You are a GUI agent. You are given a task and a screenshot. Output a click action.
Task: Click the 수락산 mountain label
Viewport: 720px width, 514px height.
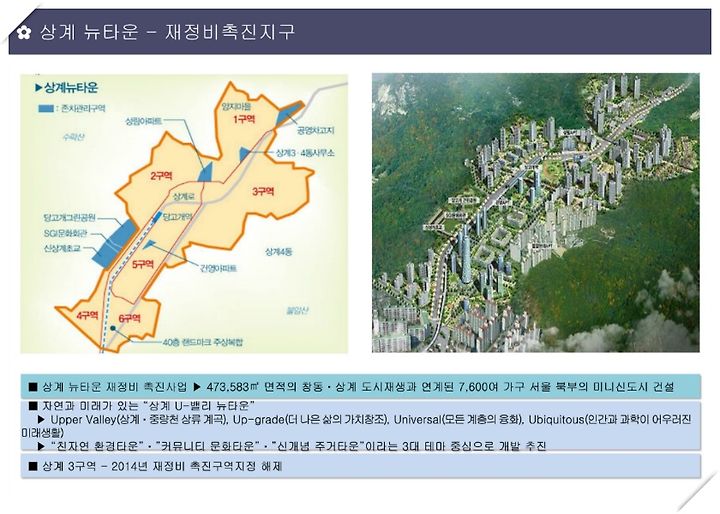pos(74,136)
